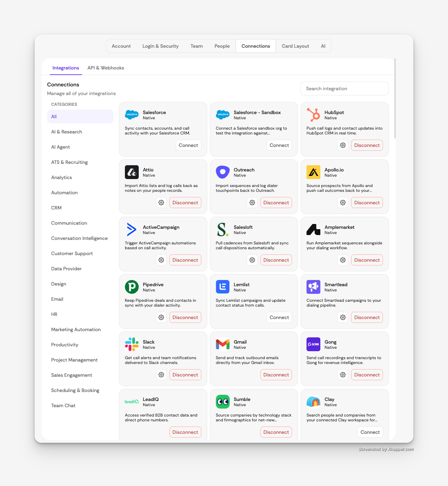Click the ActiveCampaign chevron logo
The height and width of the screenshot is (486, 448).
(131, 229)
